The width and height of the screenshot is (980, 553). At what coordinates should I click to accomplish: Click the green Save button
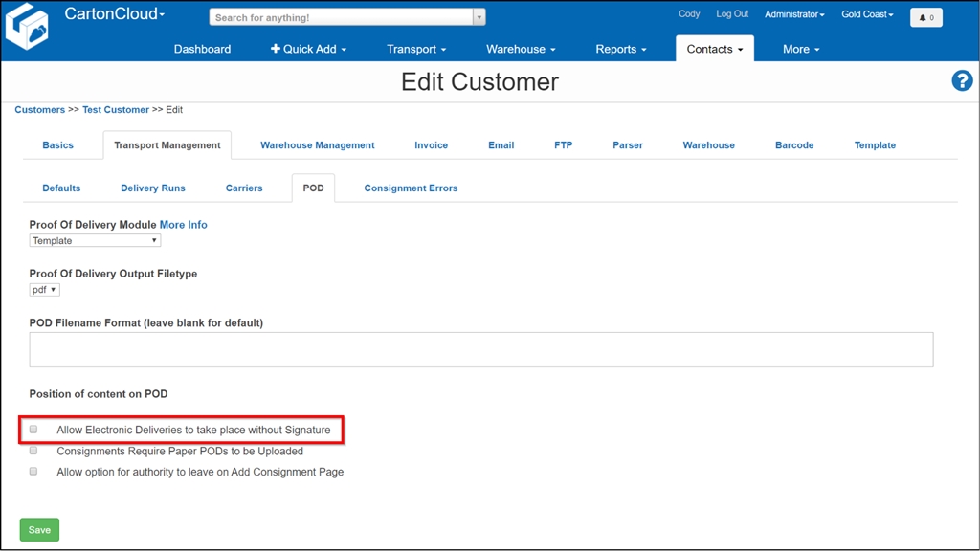pyautogui.click(x=39, y=530)
